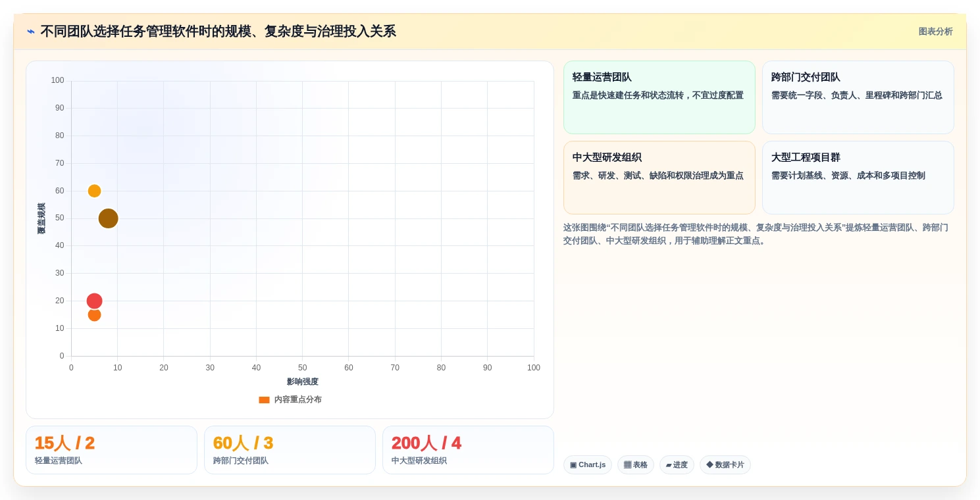Image resolution: width=980 pixels, height=500 pixels.
Task: Click the 轻量运营团队 label under 15人 / 2
Action: click(x=59, y=461)
